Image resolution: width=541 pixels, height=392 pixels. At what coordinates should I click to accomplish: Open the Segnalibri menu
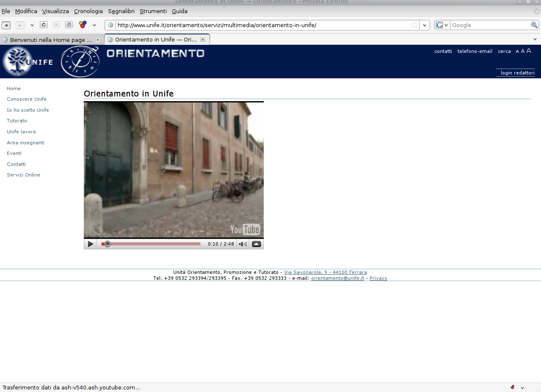(x=121, y=11)
